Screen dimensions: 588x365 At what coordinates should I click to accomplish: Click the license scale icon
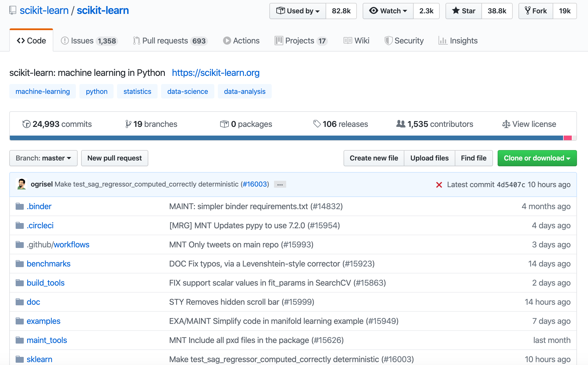pyautogui.click(x=506, y=124)
